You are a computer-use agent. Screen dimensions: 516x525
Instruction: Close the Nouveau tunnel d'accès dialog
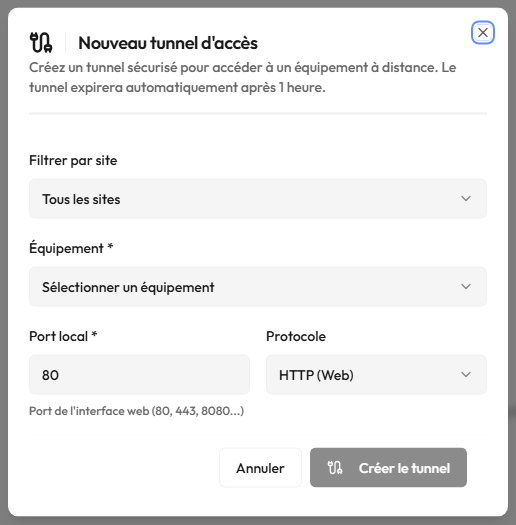tap(483, 32)
